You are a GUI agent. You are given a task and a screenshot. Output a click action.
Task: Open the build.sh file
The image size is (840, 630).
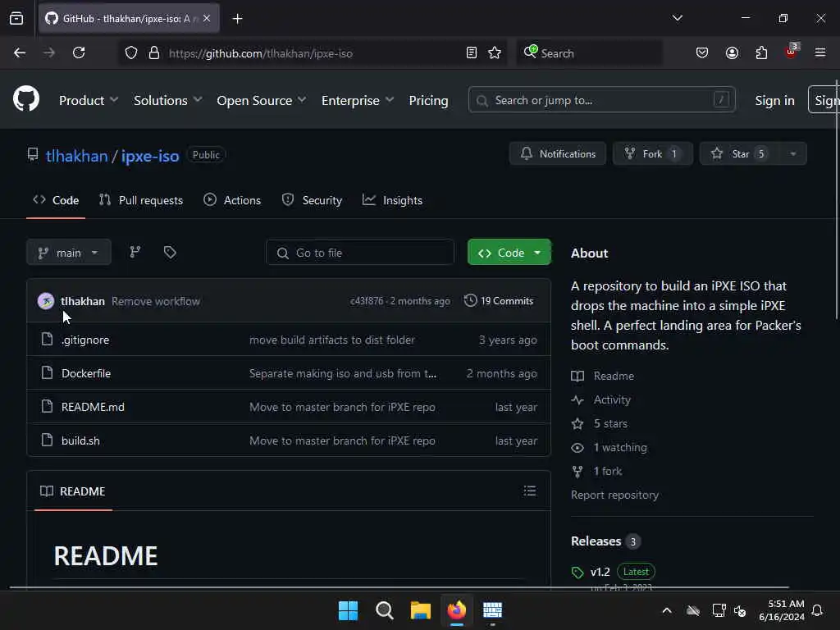(x=80, y=441)
